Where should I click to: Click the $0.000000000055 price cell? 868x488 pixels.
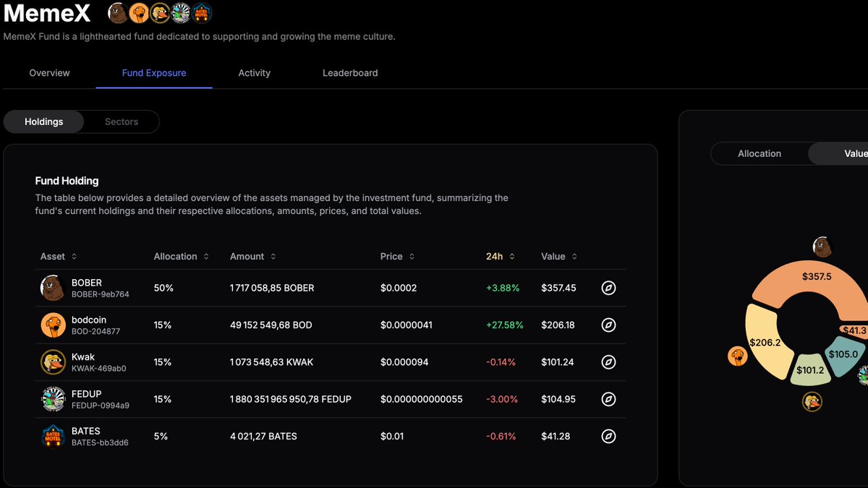click(422, 399)
